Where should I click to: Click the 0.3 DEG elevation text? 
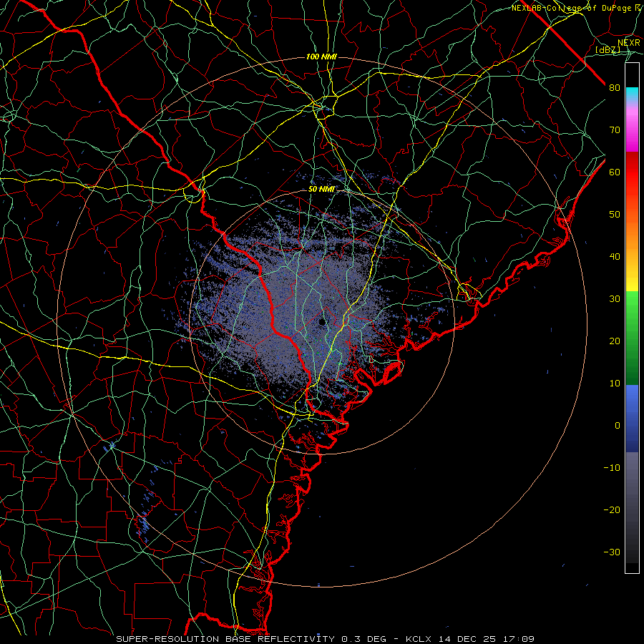point(364,639)
